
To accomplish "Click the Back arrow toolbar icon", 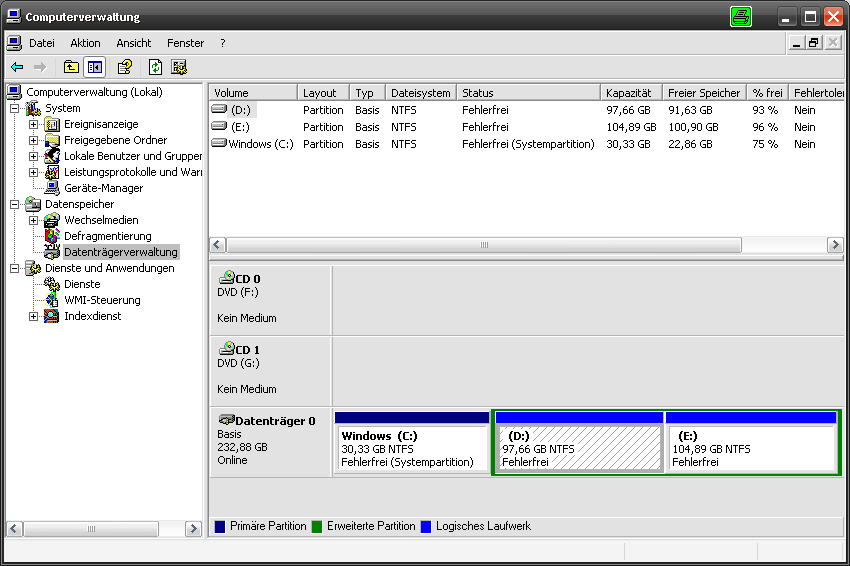I will (x=17, y=67).
